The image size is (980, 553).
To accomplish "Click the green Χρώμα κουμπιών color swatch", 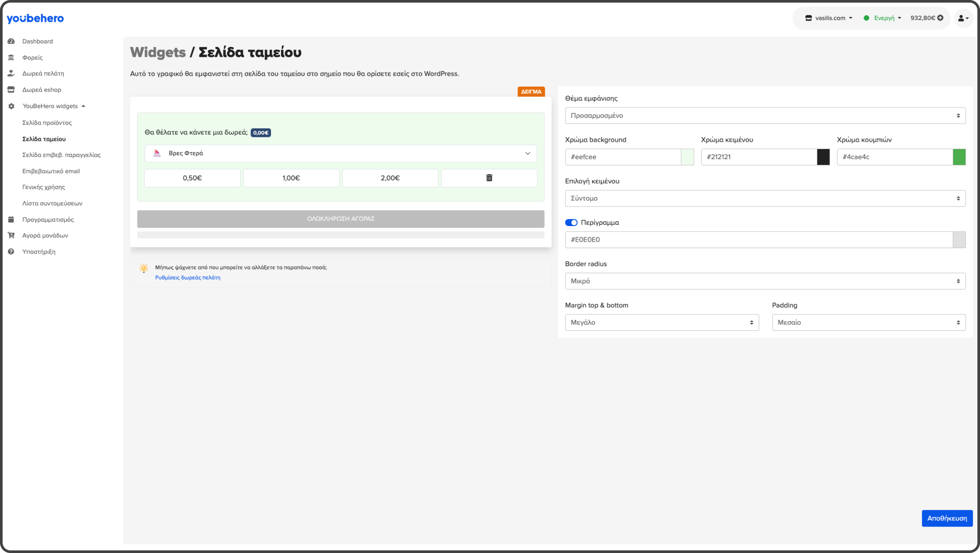I will point(959,157).
